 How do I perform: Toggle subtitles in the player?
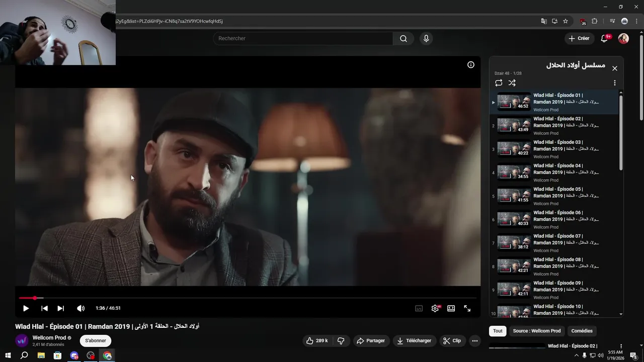coord(419,308)
